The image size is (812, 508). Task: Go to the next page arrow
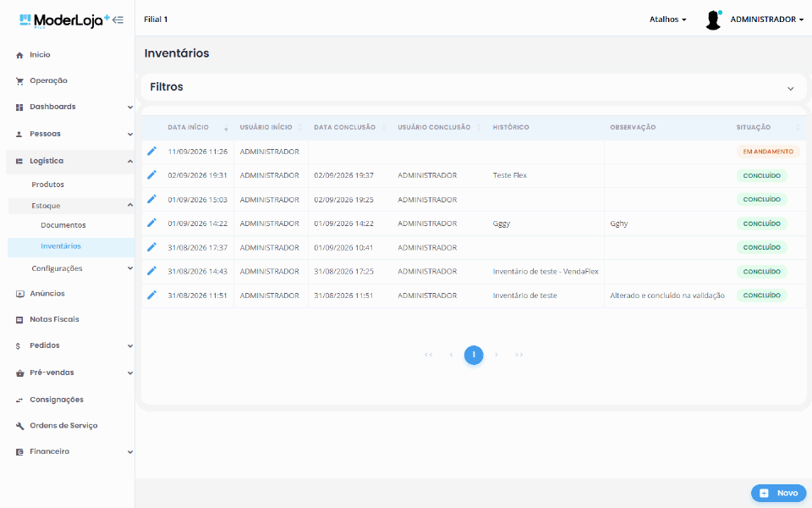tap(497, 355)
